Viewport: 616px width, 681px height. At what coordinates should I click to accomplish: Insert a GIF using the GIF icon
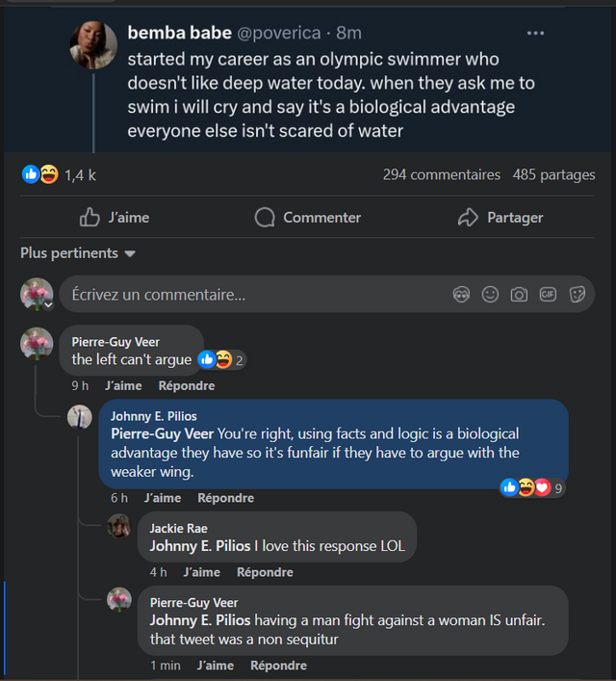pyautogui.click(x=548, y=295)
